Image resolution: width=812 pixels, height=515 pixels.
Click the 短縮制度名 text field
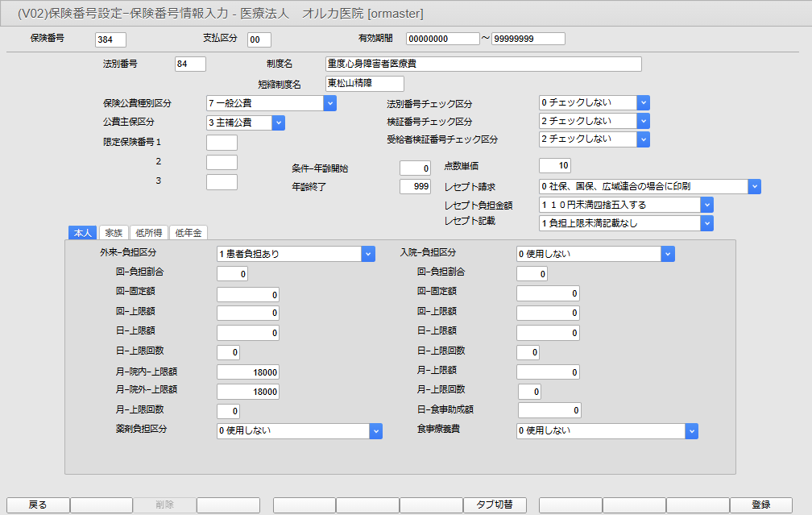coord(364,83)
